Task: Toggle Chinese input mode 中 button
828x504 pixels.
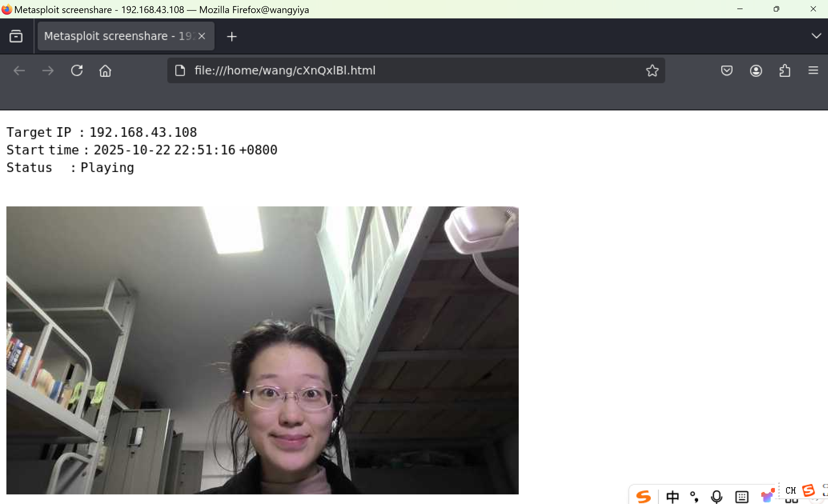Action: 672,497
